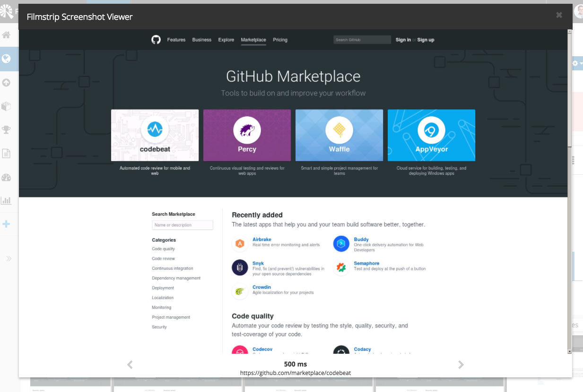The image size is (583, 392).
Task: Click the Snyk app icon
Action: 240,268
